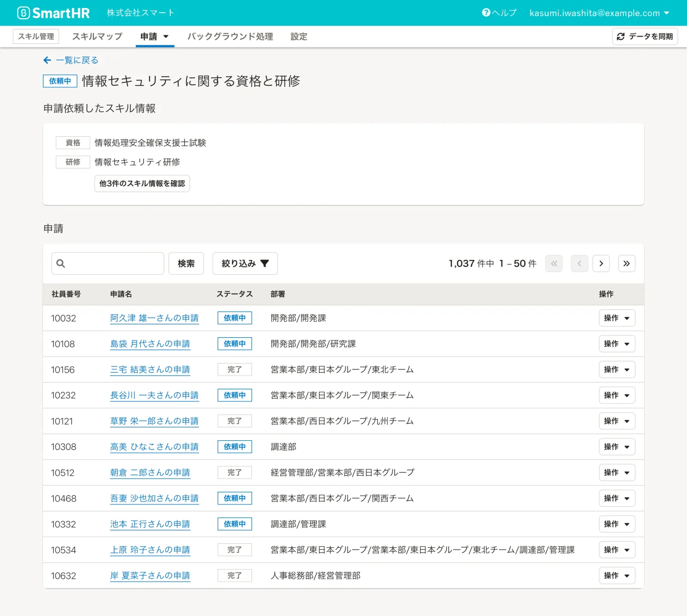Click the back arrow to return to the list
687x616 pixels.
tap(47, 60)
